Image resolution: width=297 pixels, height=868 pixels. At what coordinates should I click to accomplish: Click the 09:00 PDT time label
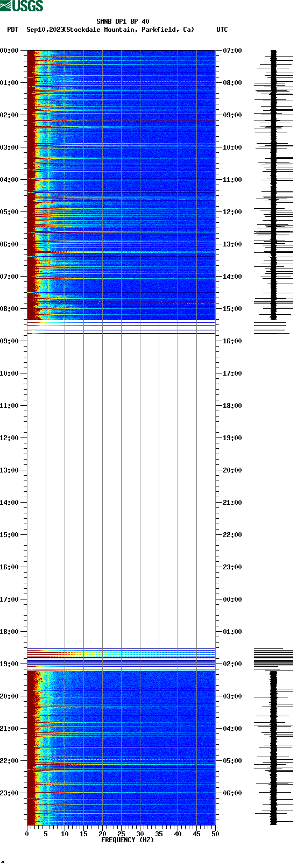click(9, 341)
